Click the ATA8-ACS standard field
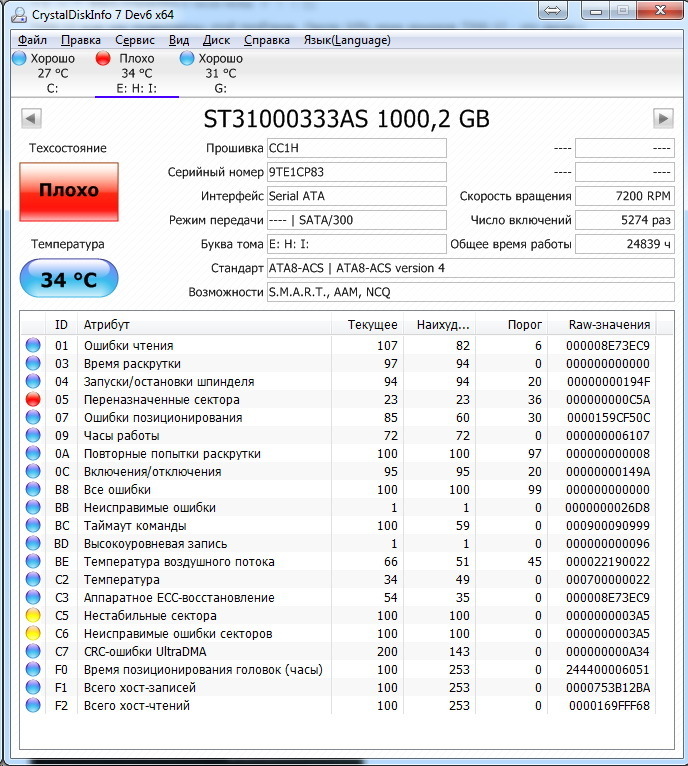Screen dimensions: 688x766 (x=471, y=268)
